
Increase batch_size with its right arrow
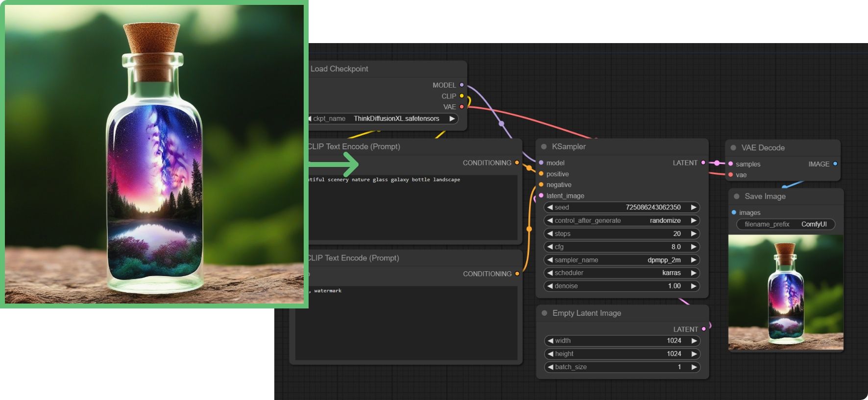coord(694,367)
